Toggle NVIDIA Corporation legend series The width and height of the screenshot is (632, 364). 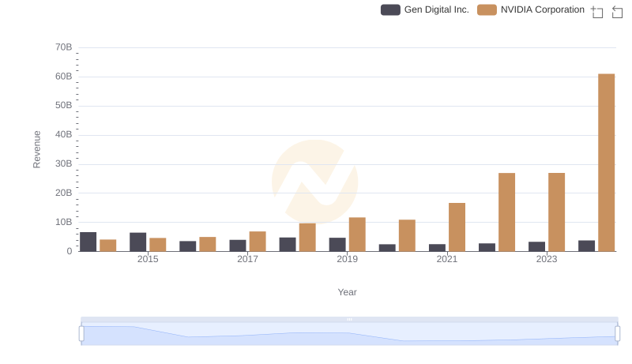(x=531, y=9)
